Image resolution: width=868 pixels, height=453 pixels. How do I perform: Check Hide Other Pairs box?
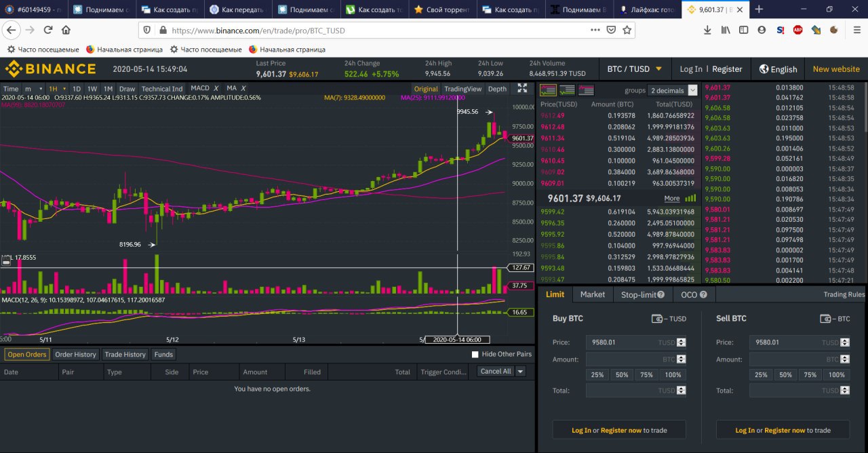pyautogui.click(x=475, y=354)
